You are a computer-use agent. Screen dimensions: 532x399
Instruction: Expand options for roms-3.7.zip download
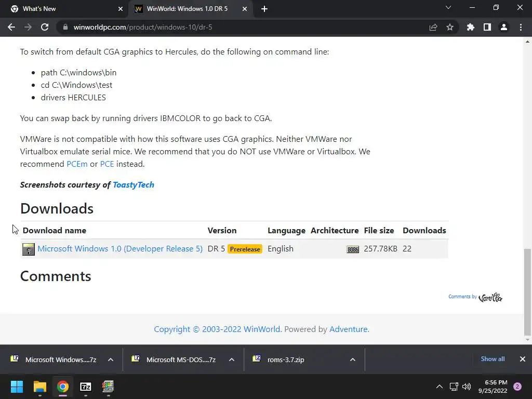point(353,360)
